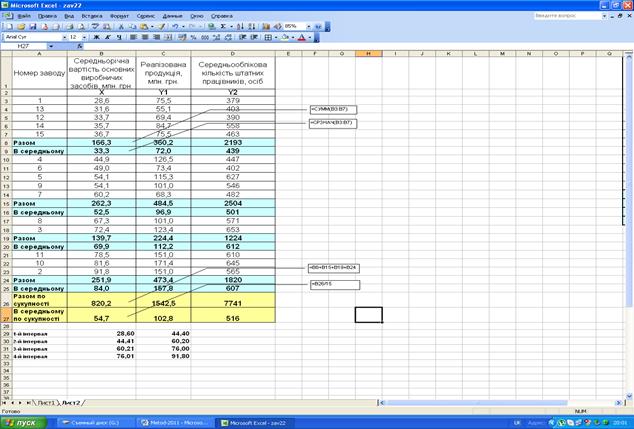634x429 pixels.
Task: Apply the Currency format icon
Action: (x=182, y=37)
